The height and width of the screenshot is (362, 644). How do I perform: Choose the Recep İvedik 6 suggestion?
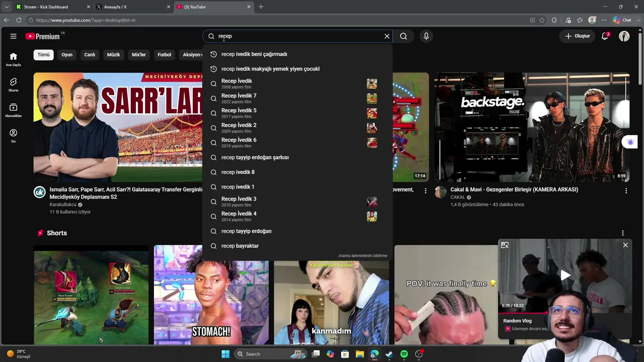[297, 142]
